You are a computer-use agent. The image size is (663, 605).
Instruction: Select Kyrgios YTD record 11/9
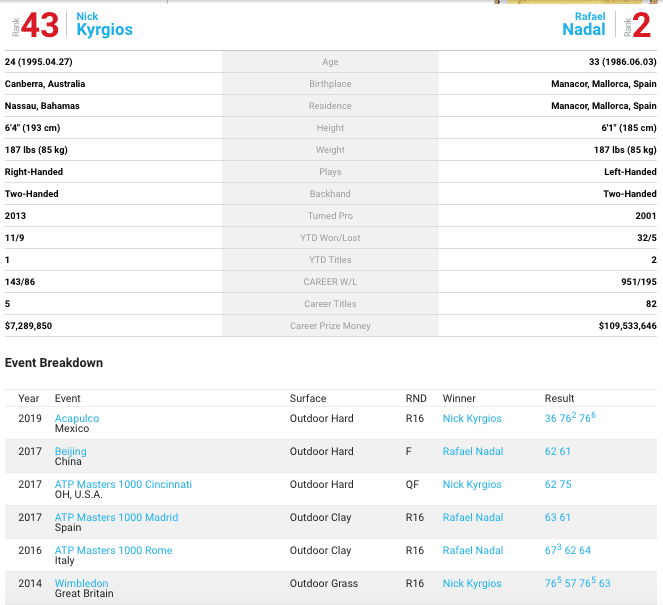point(14,238)
